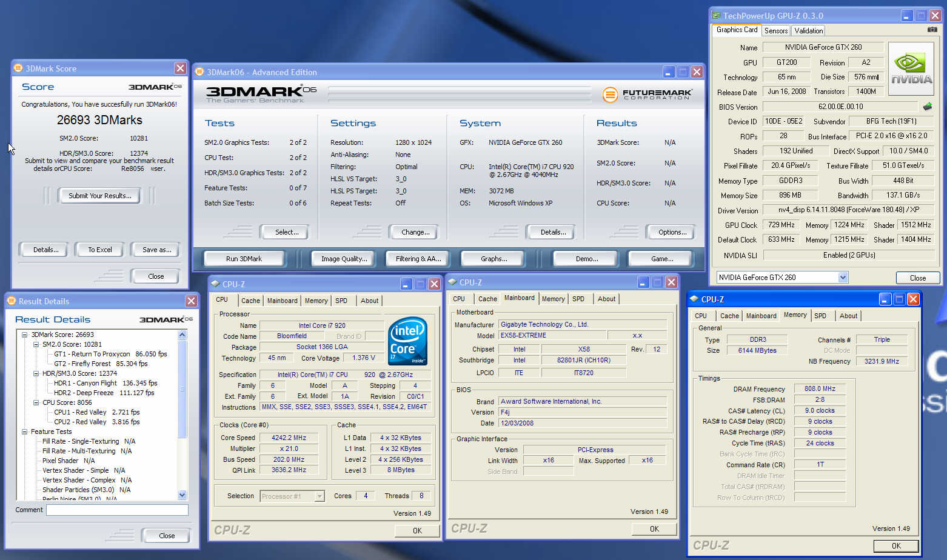The width and height of the screenshot is (947, 560).
Task: Click the Result Details scrollbar thumb
Action: click(182, 388)
